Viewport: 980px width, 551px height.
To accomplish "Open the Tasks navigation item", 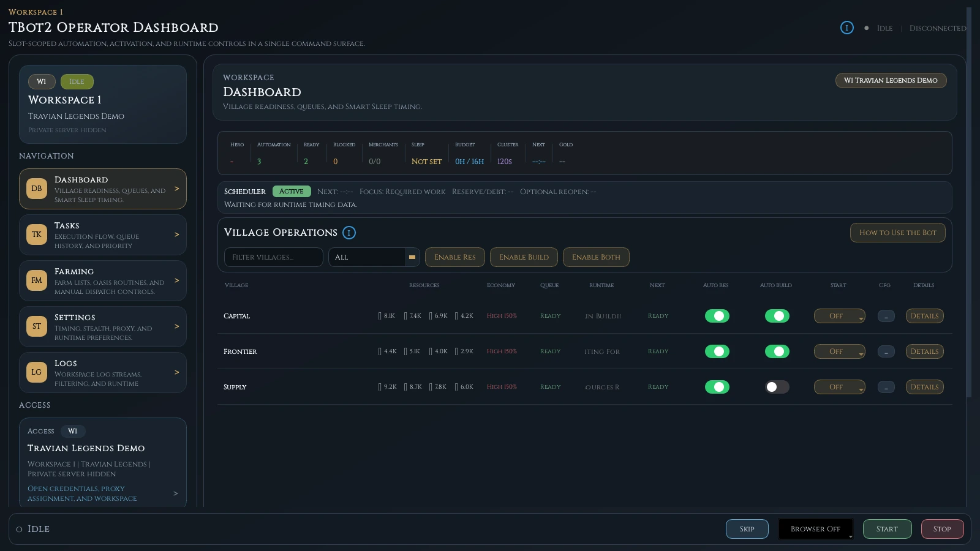I will (x=103, y=234).
